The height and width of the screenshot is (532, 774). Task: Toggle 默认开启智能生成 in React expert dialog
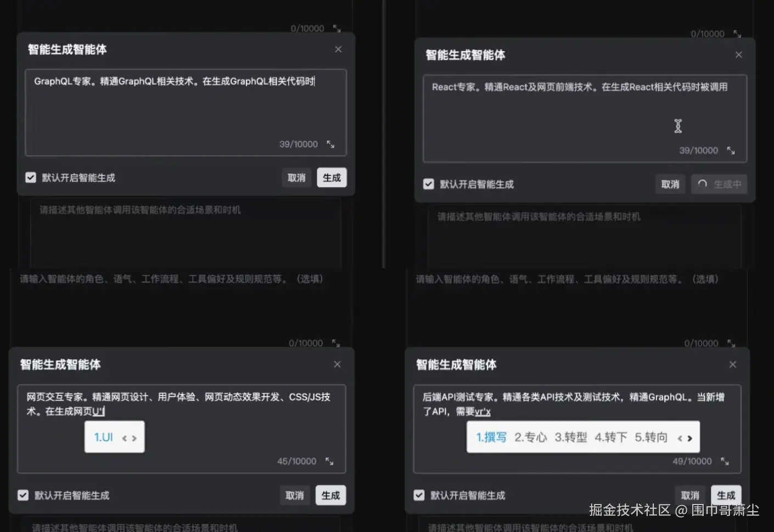(x=429, y=184)
